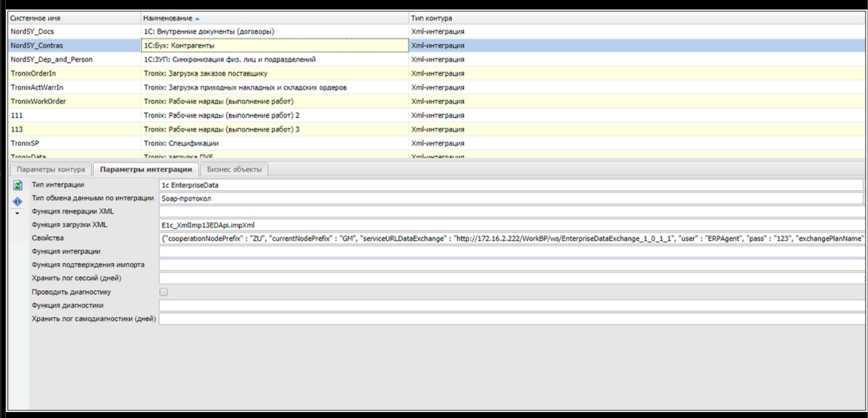The width and height of the screenshot is (868, 418).
Task: Click the '1С:Бух: Контрагенты' name cell
Action: [274, 45]
